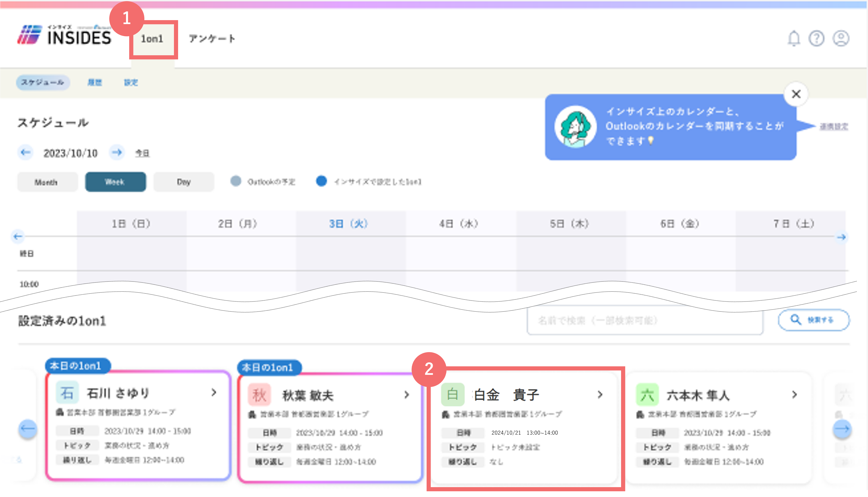Screen dimensions: 868x497
Task: Open the 1on1 tab
Action: (x=152, y=39)
